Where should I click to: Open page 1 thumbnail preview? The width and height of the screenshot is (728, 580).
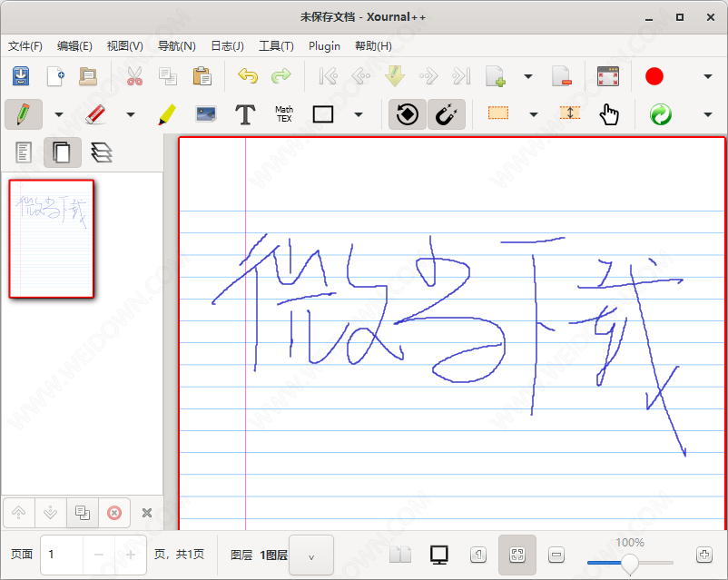52,239
